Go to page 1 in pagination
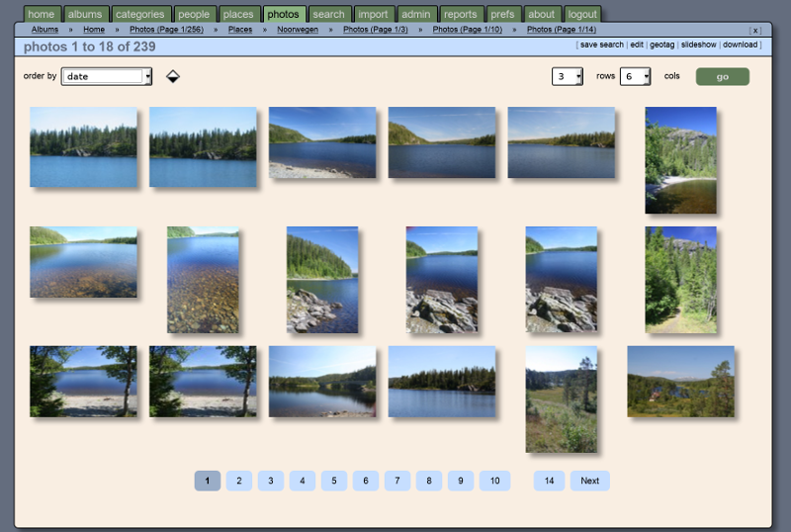The height and width of the screenshot is (532, 791). (x=208, y=481)
